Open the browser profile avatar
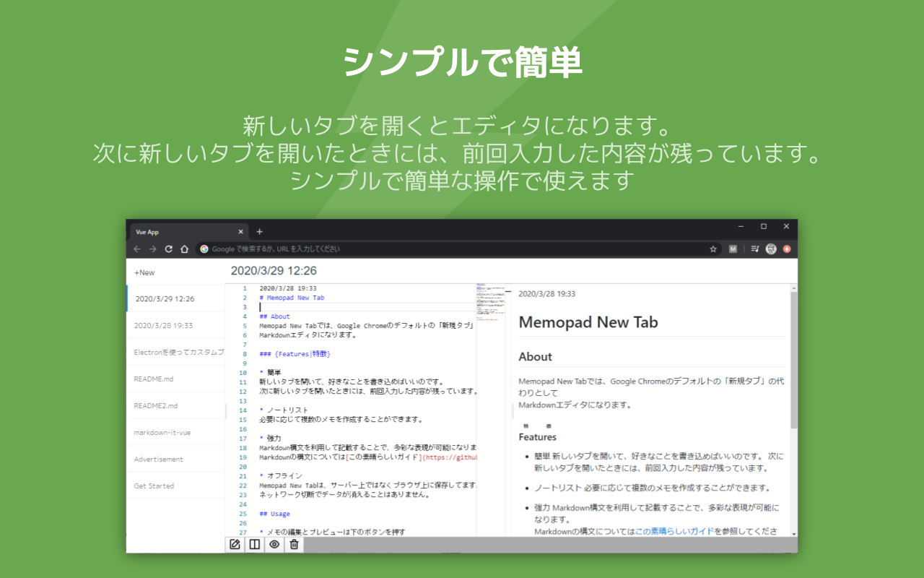924x578 pixels. 771,249
